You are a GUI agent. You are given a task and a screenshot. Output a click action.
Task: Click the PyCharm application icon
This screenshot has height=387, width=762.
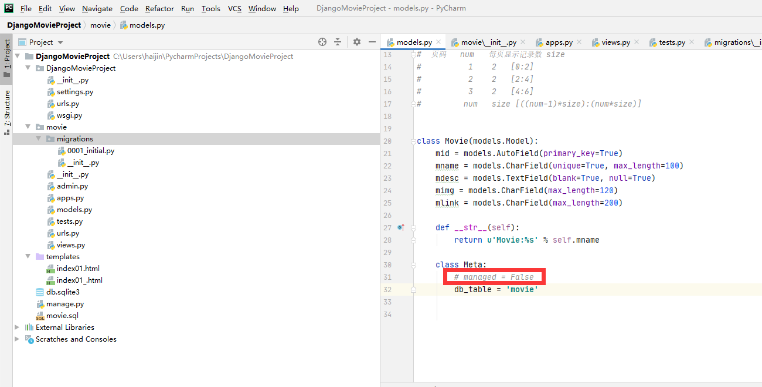pos(8,8)
